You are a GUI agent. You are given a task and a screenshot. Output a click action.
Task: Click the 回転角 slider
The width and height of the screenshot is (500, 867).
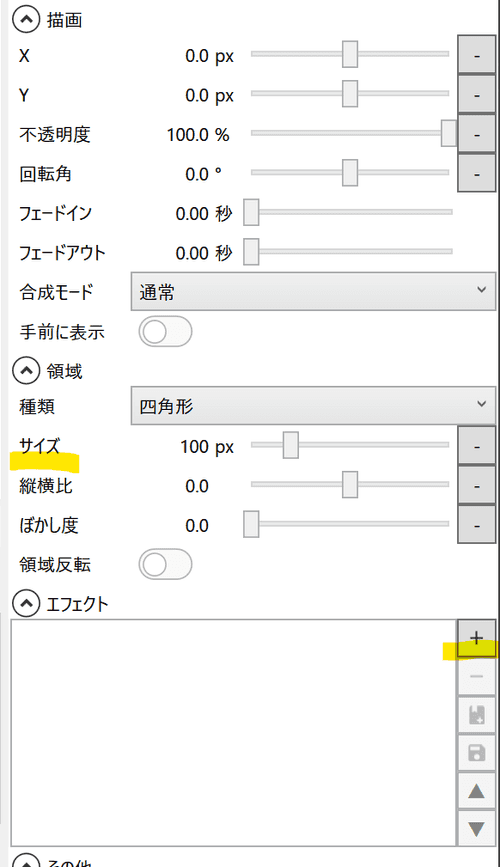350,173
